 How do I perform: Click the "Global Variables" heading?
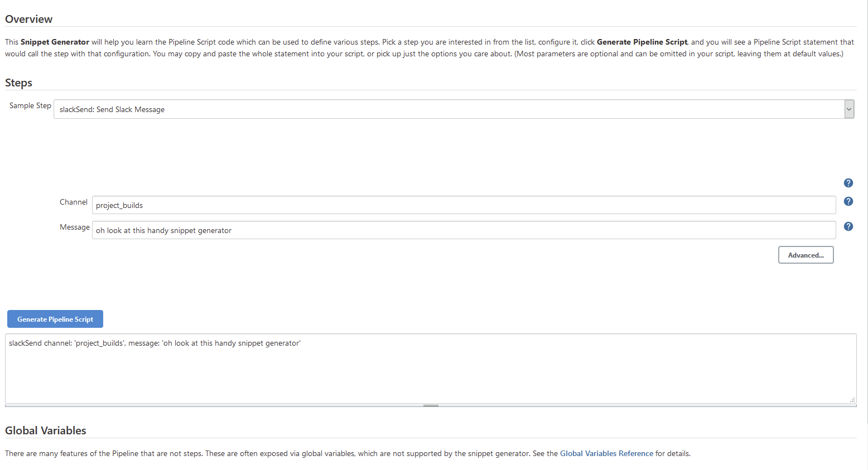46,430
